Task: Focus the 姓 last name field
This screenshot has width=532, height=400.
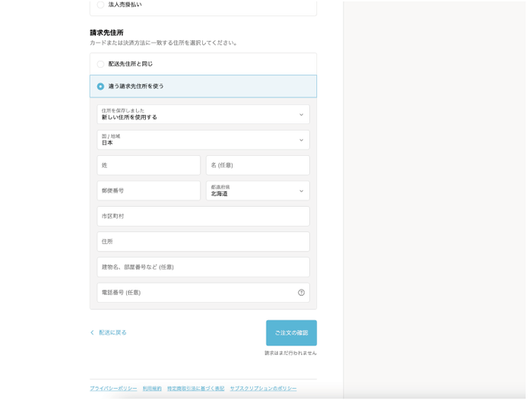Action: 148,166
